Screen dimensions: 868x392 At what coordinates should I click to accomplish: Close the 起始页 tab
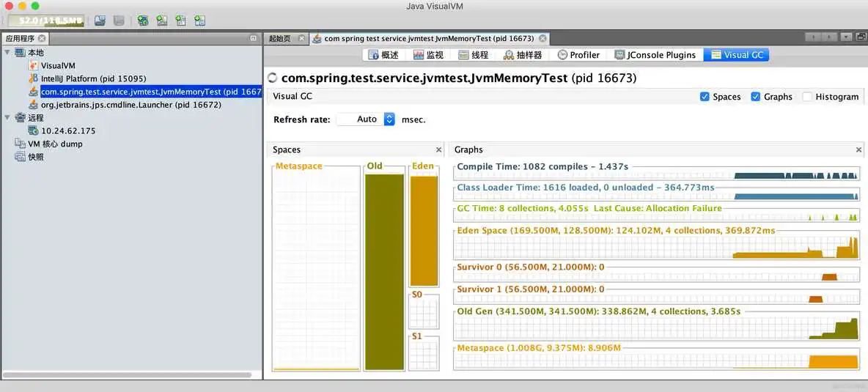pyautogui.click(x=302, y=38)
